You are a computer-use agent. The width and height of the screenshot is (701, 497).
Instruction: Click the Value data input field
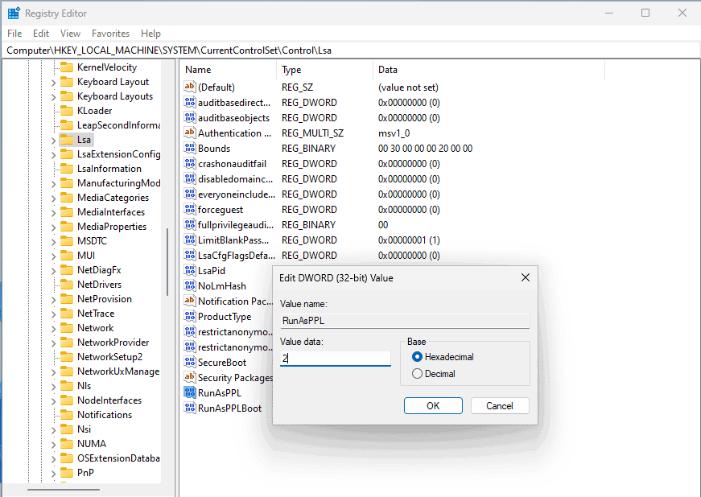335,358
